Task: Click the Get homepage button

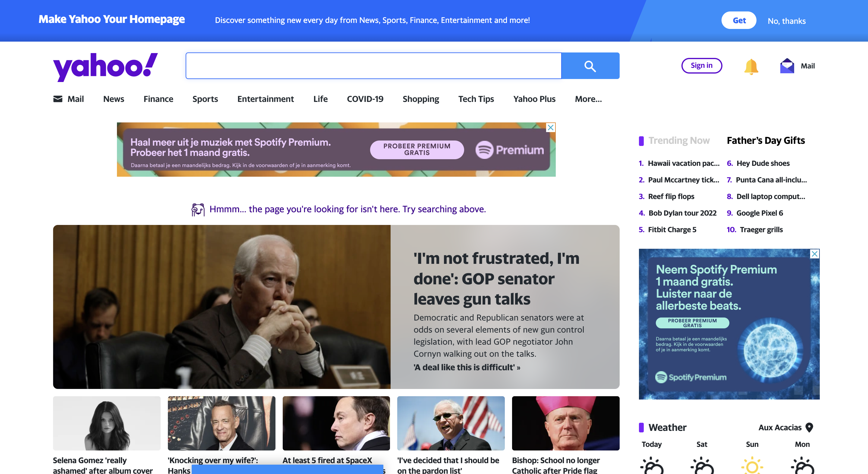Action: tap(739, 20)
